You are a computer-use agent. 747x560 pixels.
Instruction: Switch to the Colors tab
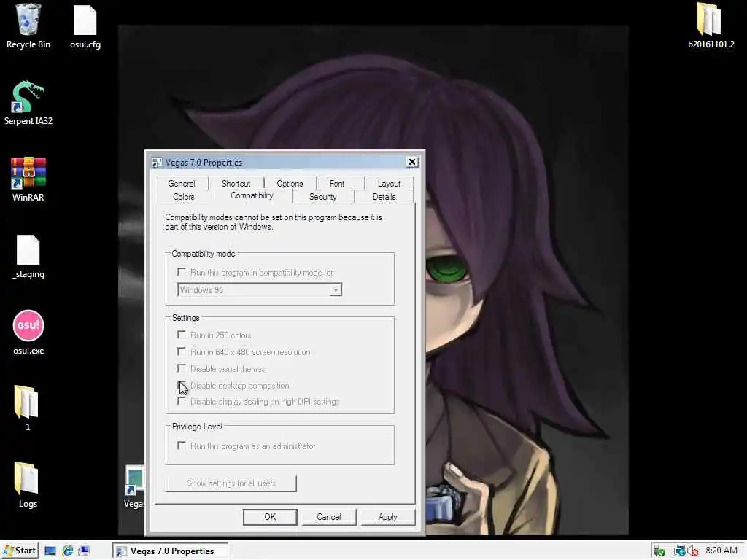point(183,197)
